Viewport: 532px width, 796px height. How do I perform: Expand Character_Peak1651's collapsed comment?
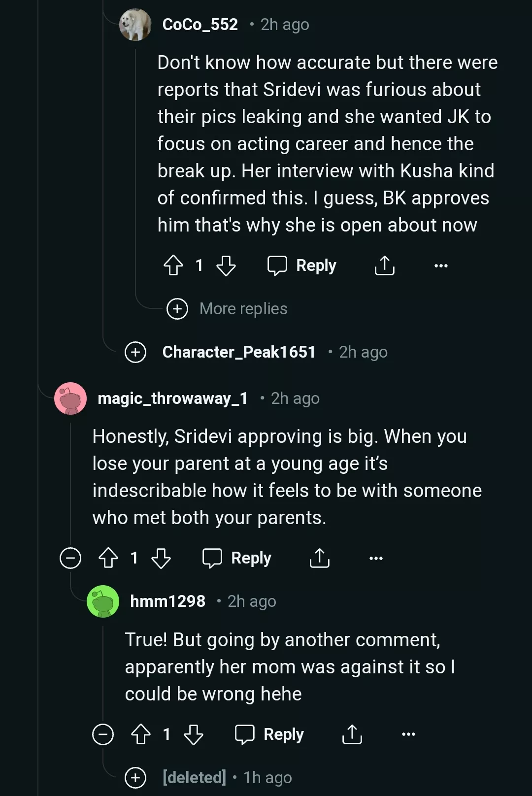(135, 352)
